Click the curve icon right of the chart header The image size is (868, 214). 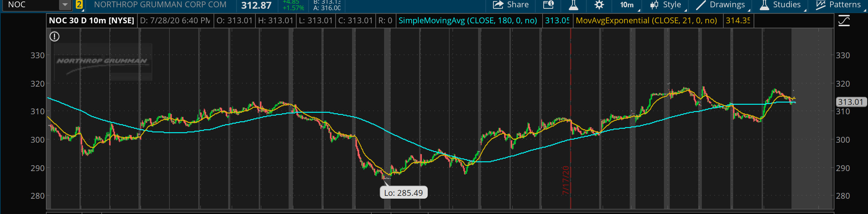click(x=844, y=21)
